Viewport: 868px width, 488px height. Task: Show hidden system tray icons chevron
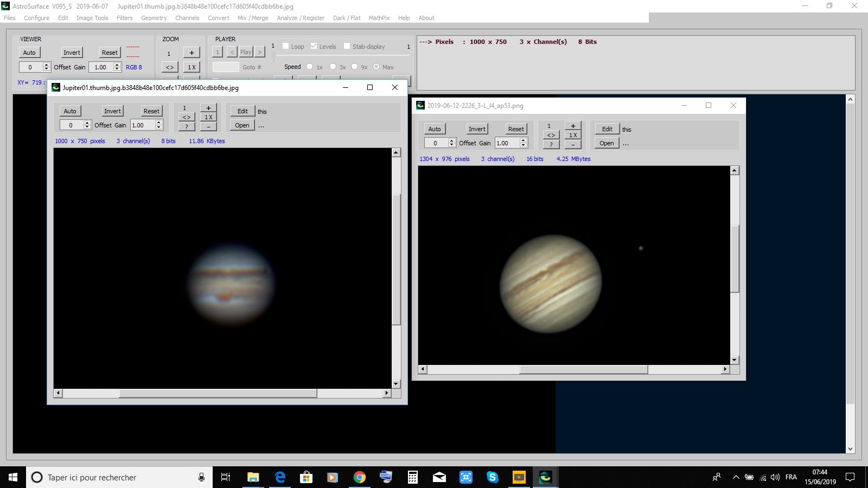[x=736, y=477]
